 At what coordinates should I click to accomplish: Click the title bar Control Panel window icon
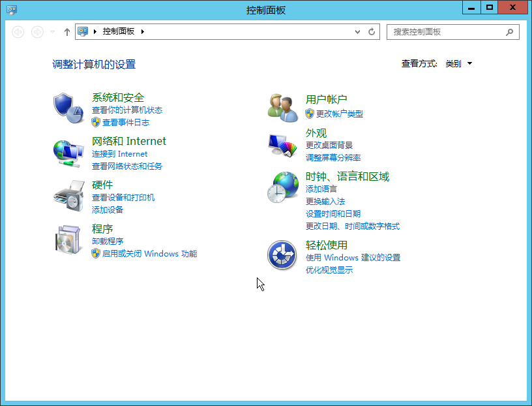click(12, 10)
